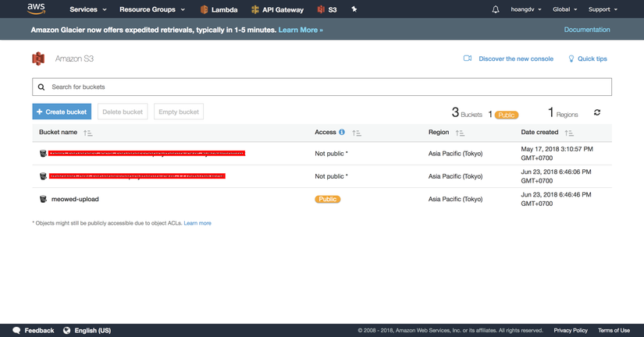Click the Feedback chat bubble icon
The width and height of the screenshot is (644, 337).
click(x=16, y=331)
